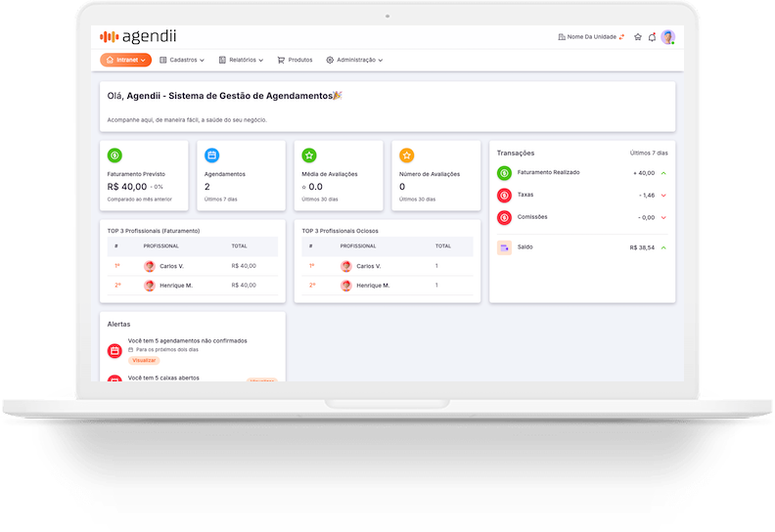Click the user profile avatar

pyautogui.click(x=667, y=37)
